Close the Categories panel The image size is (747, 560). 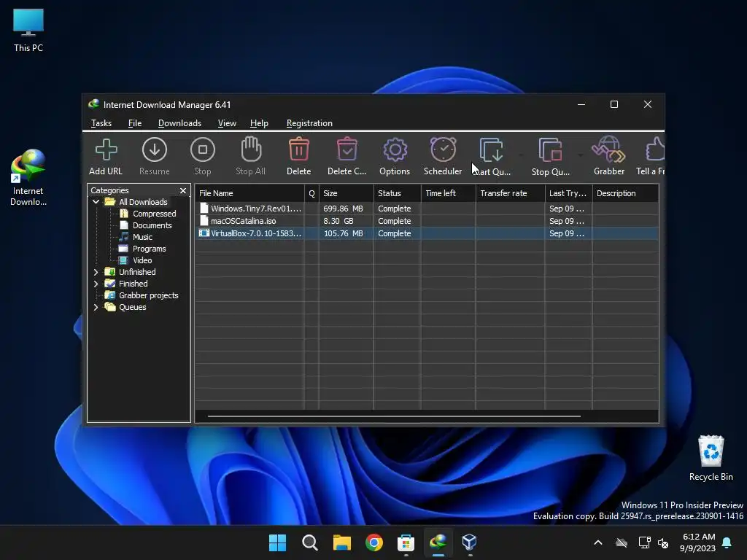[x=183, y=191]
